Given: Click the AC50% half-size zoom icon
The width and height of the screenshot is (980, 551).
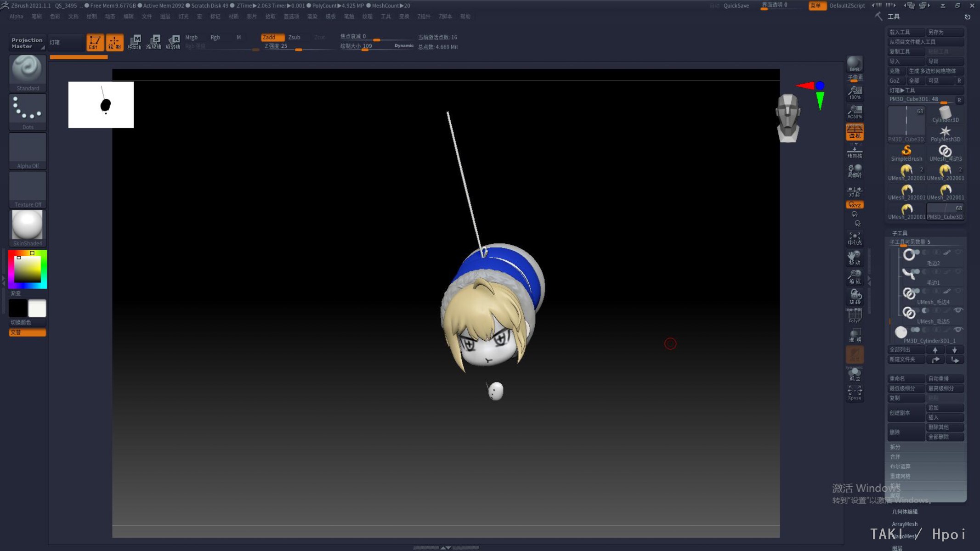Looking at the screenshot, I should 855,112.
